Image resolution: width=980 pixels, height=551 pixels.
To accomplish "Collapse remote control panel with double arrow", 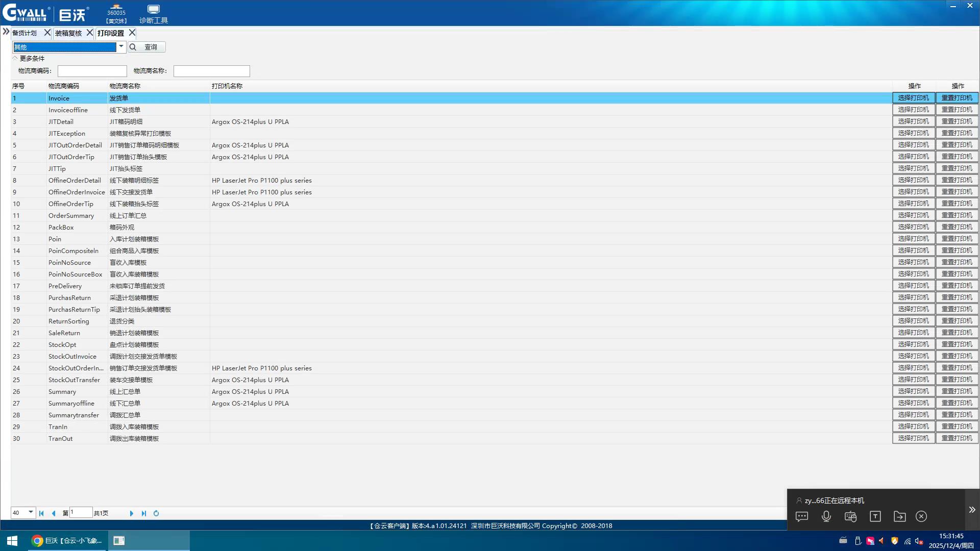I will coord(972,510).
